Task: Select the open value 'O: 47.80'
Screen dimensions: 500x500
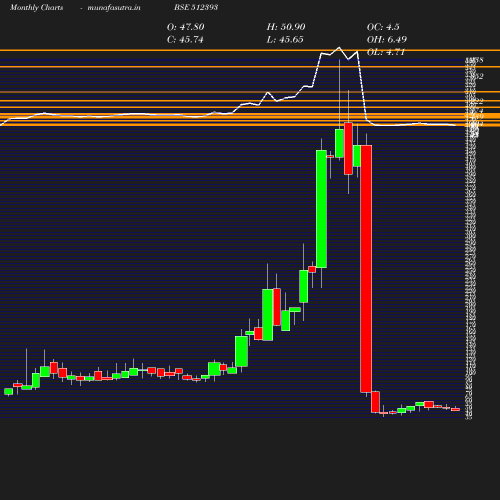Action: (186, 27)
